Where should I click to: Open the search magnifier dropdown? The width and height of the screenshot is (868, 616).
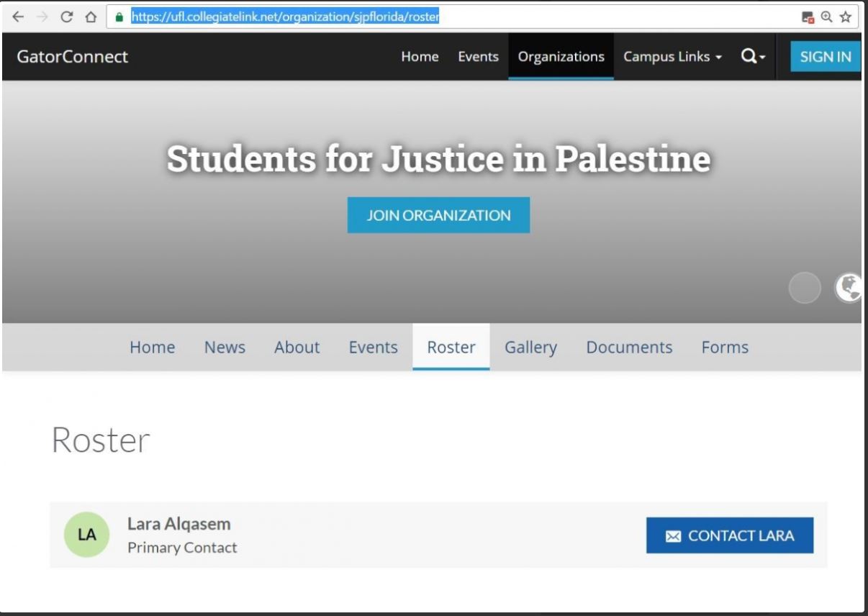pos(754,56)
